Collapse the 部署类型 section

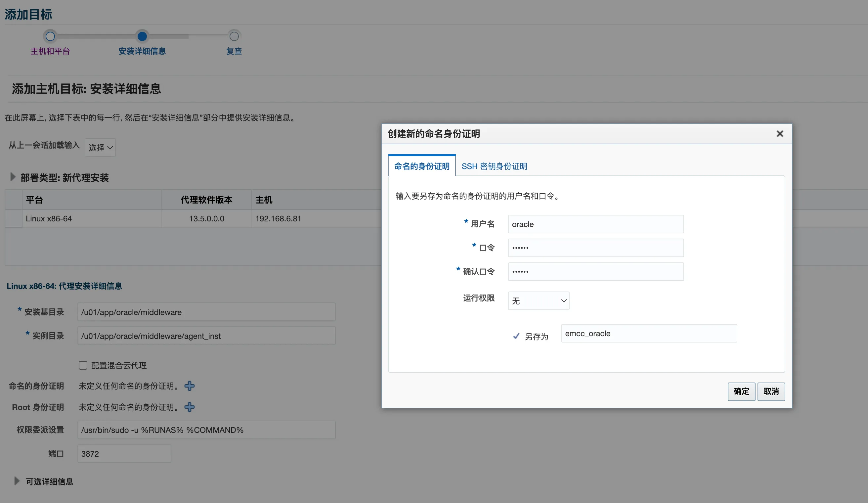pyautogui.click(x=13, y=177)
